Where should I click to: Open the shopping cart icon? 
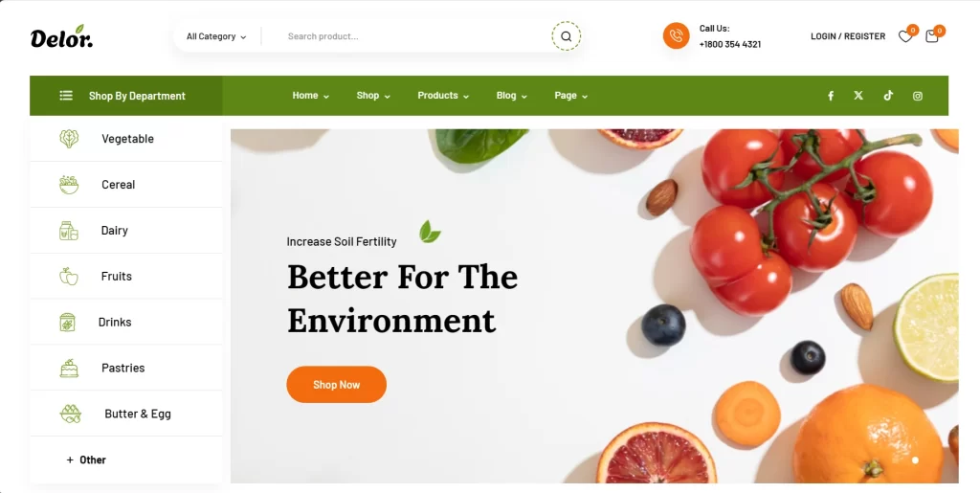click(x=932, y=36)
